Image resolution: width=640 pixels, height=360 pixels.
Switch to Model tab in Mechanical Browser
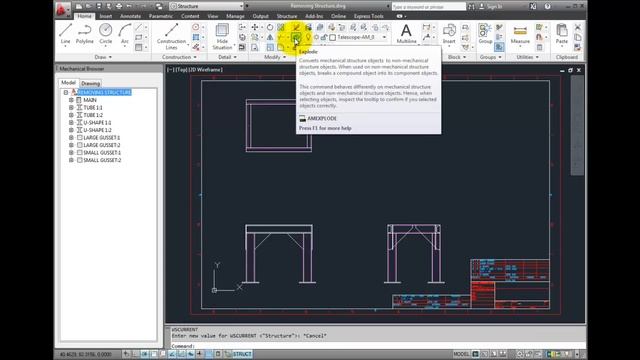click(x=68, y=82)
